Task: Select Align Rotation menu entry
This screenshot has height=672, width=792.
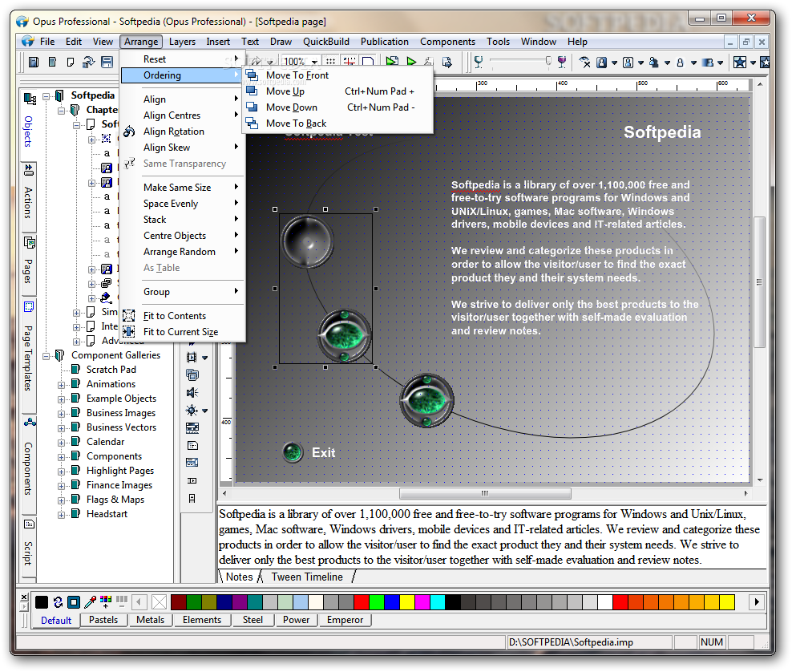Action: [x=182, y=132]
